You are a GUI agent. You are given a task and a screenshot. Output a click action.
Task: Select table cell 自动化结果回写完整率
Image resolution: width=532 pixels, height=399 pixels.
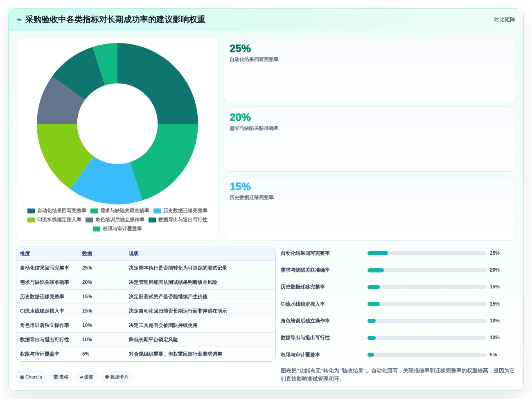45,268
